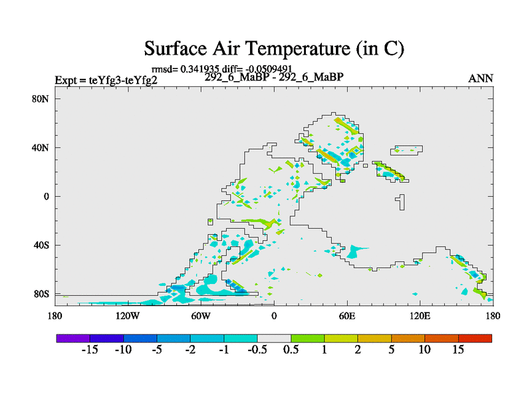Click the 40S latitude axis label

click(x=43, y=245)
